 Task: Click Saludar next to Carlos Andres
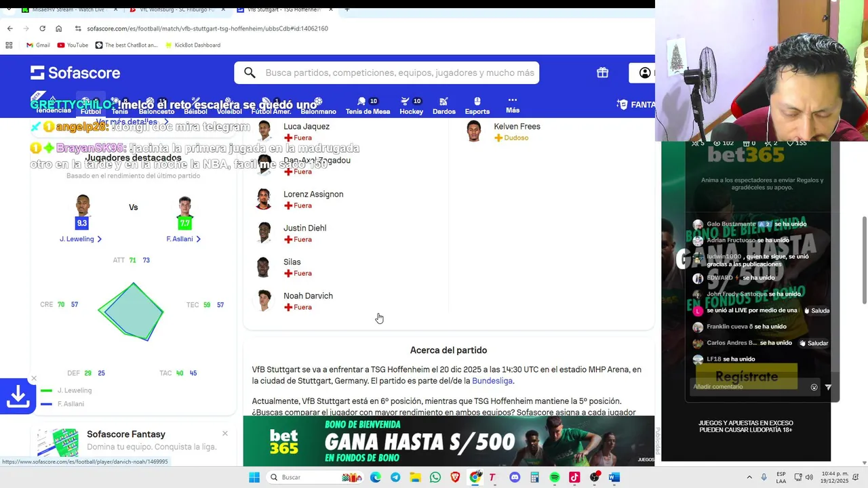click(813, 343)
